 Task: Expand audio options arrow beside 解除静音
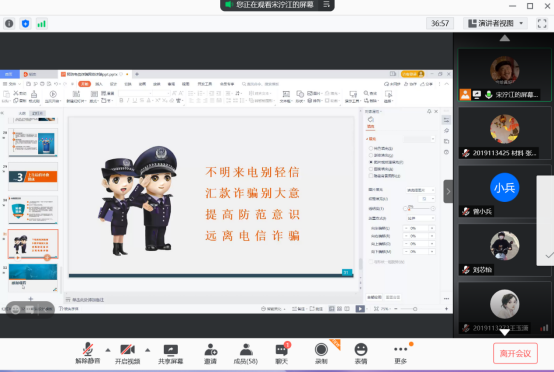108,350
